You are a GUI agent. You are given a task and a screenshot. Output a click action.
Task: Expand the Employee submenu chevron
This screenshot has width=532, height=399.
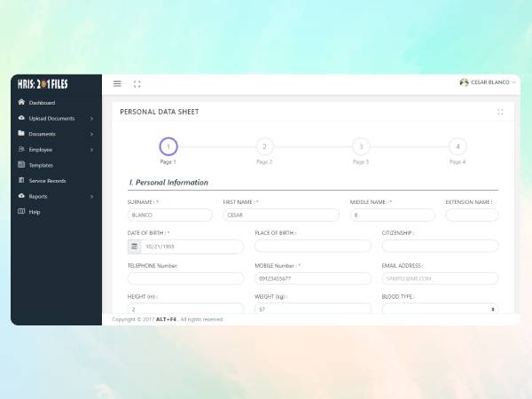click(91, 150)
